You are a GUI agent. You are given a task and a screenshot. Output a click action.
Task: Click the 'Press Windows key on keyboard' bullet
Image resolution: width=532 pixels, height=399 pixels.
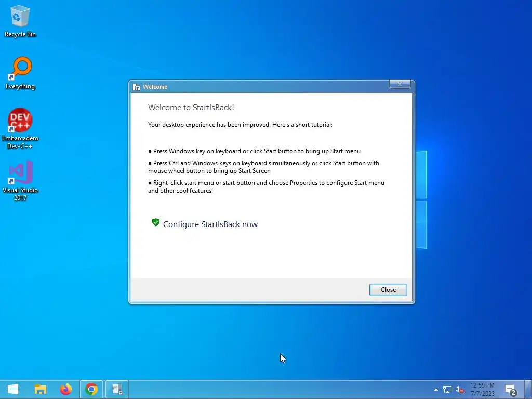(x=254, y=151)
